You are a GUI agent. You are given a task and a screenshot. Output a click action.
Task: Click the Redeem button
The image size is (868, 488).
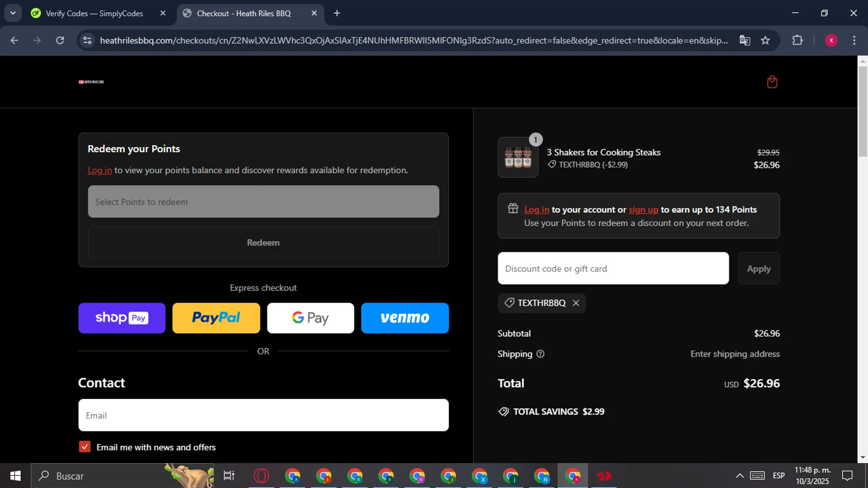[x=263, y=243]
